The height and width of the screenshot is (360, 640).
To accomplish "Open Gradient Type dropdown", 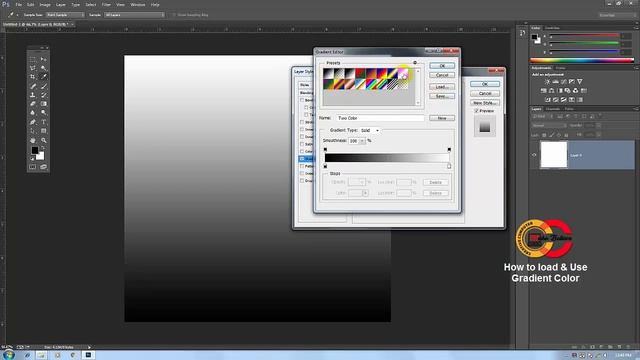I will (370, 130).
